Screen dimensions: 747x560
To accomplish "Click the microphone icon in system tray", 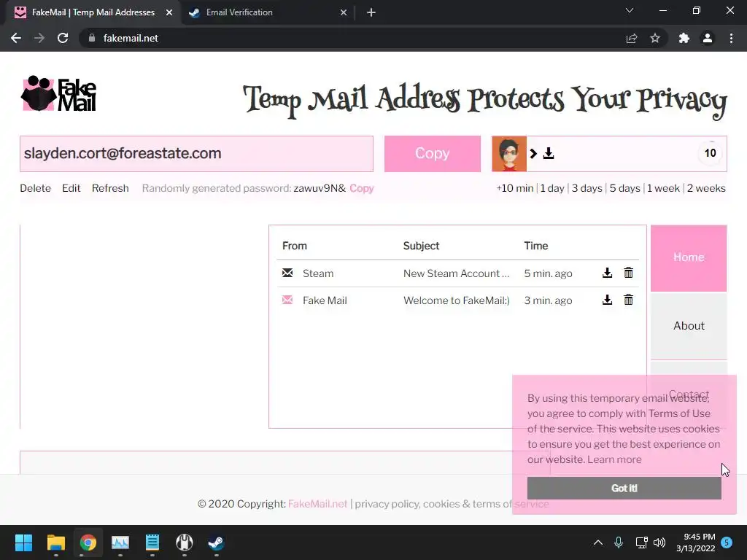I will 619,542.
